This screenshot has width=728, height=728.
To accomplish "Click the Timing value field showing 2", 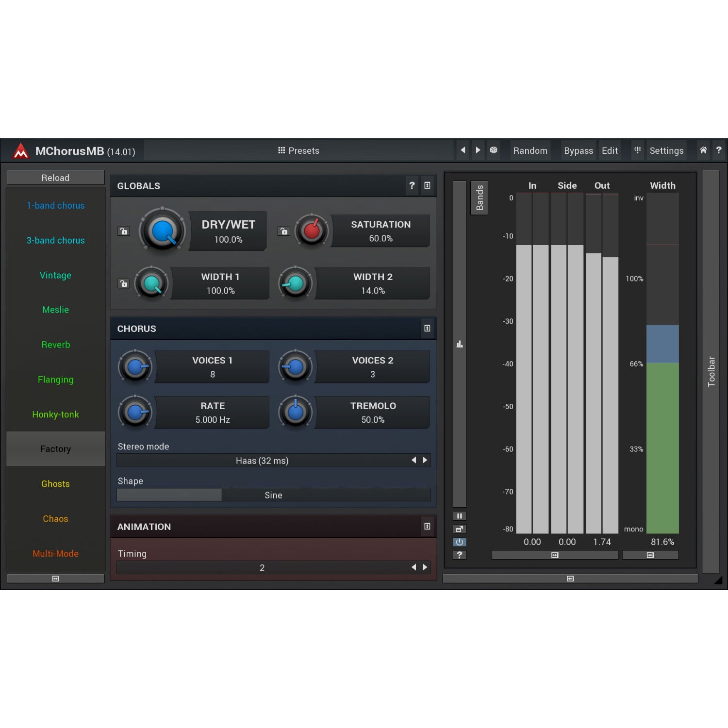I will [x=262, y=567].
